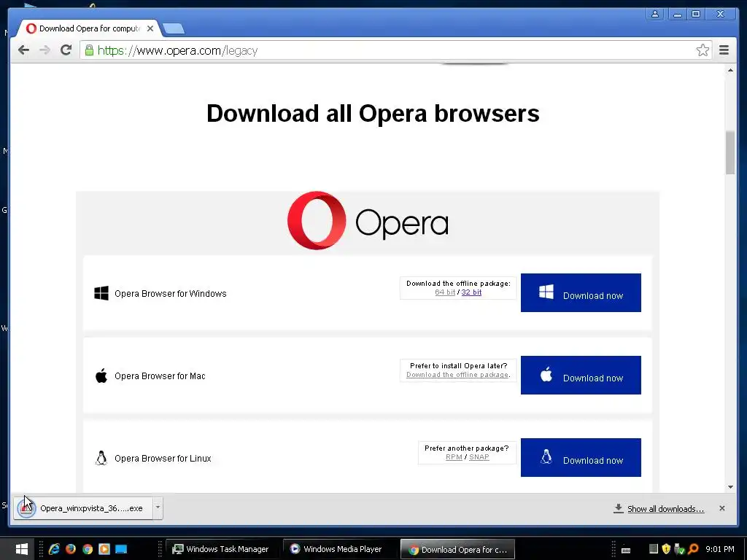The height and width of the screenshot is (560, 747).
Task: Click the magnifier search tray icon
Action: coord(693,549)
